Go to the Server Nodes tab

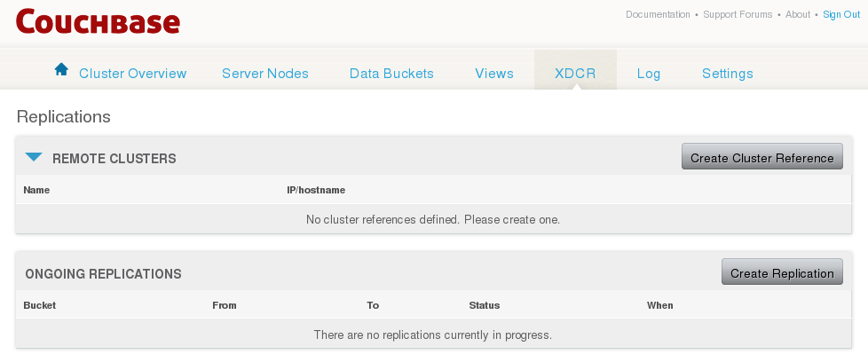265,74
